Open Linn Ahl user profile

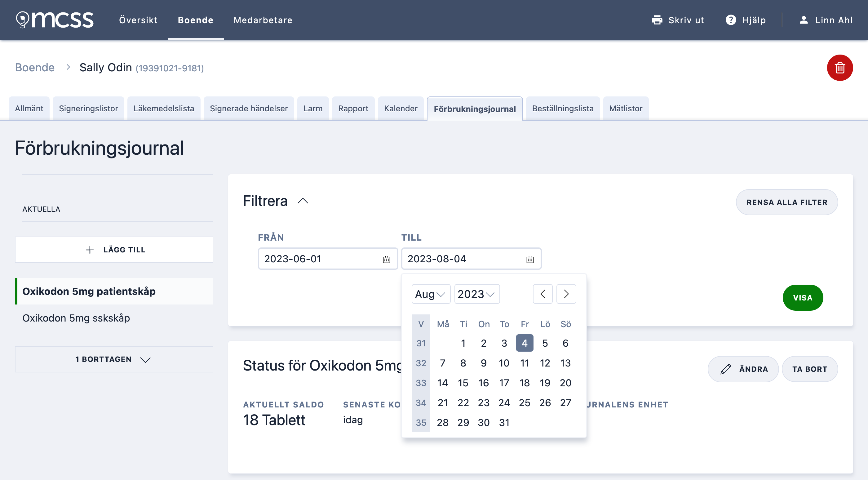pyautogui.click(x=826, y=20)
